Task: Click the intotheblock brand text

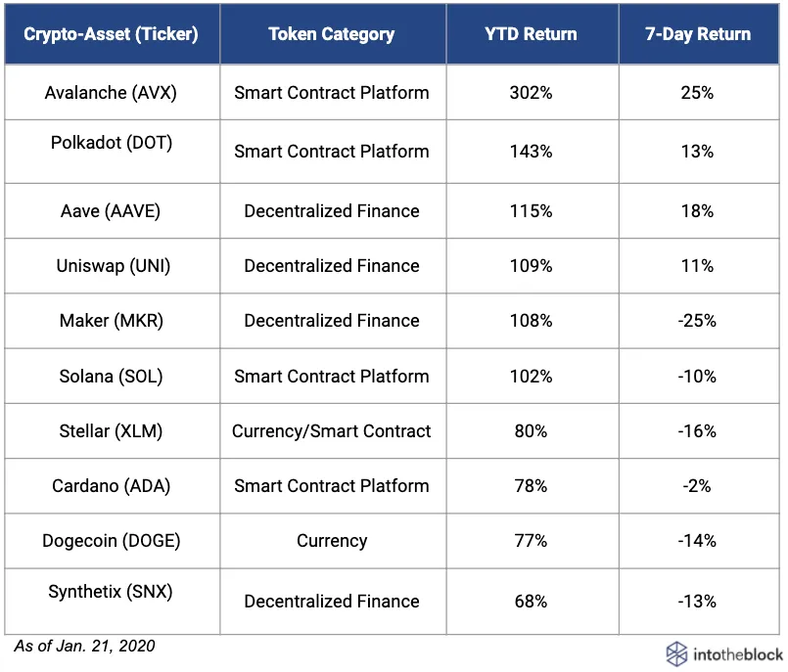Action: click(738, 654)
